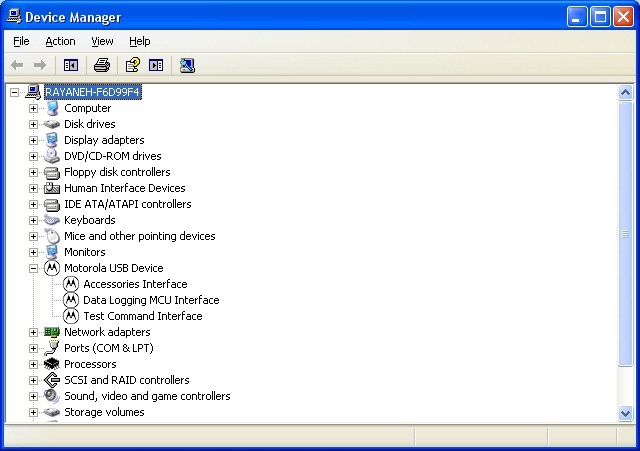Collapse the Motorola USB Device node

click(x=33, y=268)
